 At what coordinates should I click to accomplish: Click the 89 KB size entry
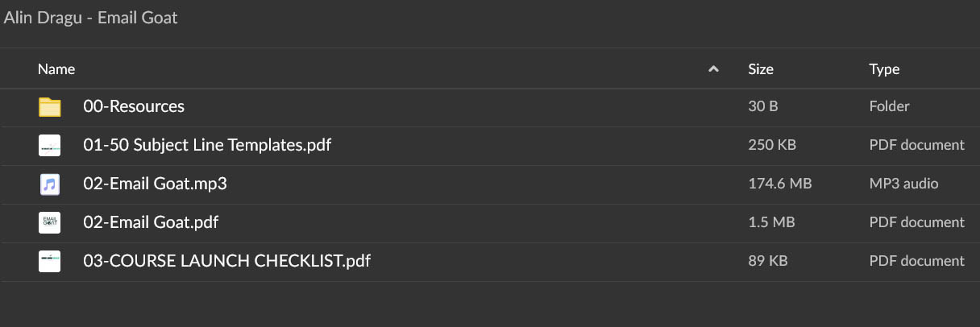pos(768,261)
